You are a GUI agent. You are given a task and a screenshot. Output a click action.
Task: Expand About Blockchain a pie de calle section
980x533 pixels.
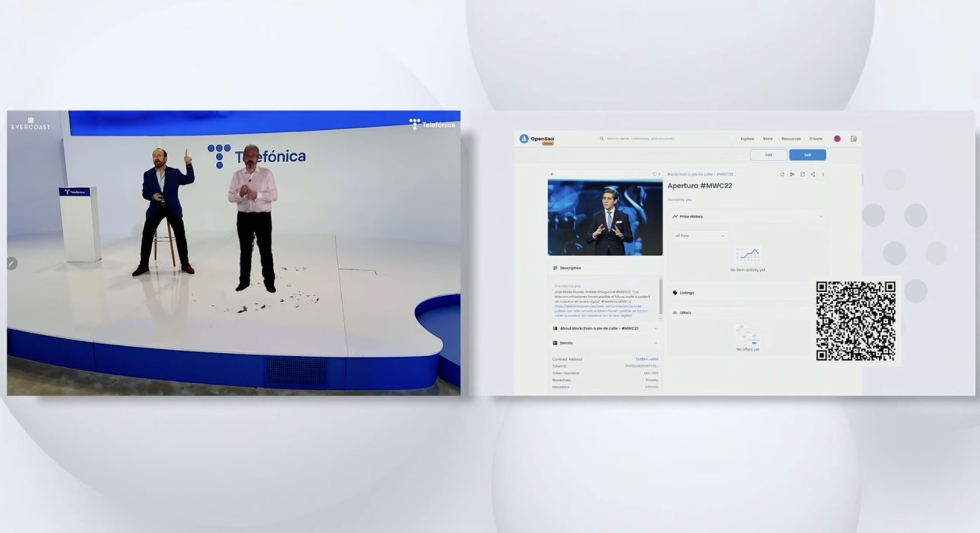(x=605, y=329)
